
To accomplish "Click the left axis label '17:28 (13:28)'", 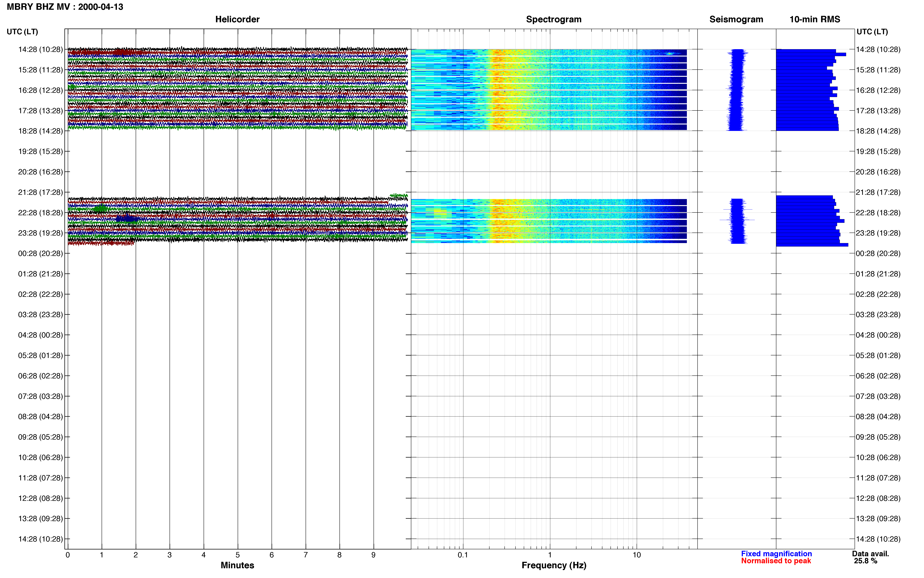I will click(41, 111).
